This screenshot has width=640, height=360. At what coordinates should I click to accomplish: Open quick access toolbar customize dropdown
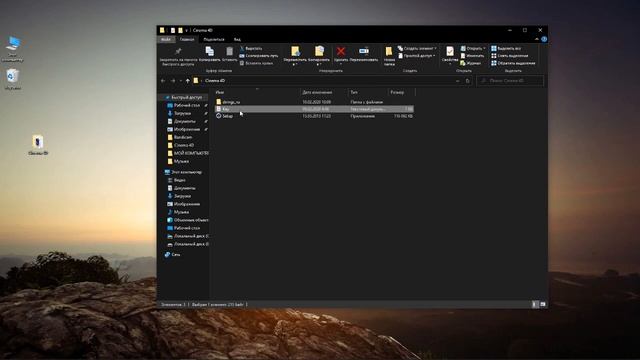click(x=187, y=30)
